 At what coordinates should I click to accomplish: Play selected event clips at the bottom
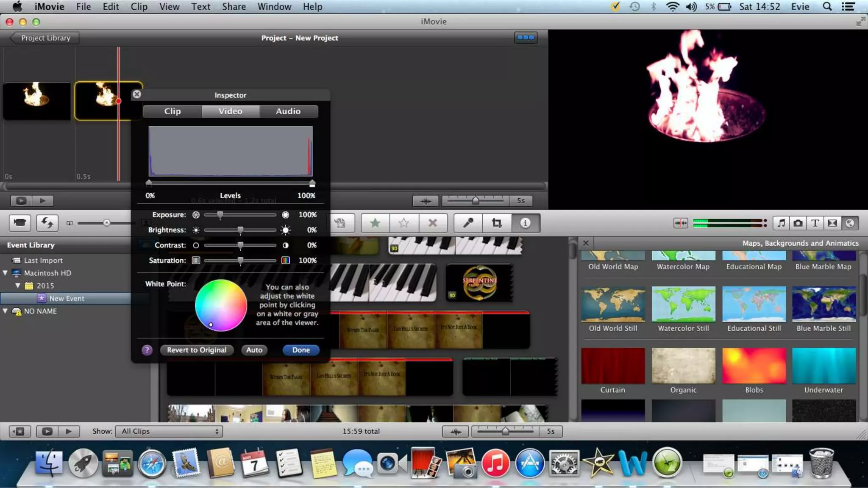(69, 431)
